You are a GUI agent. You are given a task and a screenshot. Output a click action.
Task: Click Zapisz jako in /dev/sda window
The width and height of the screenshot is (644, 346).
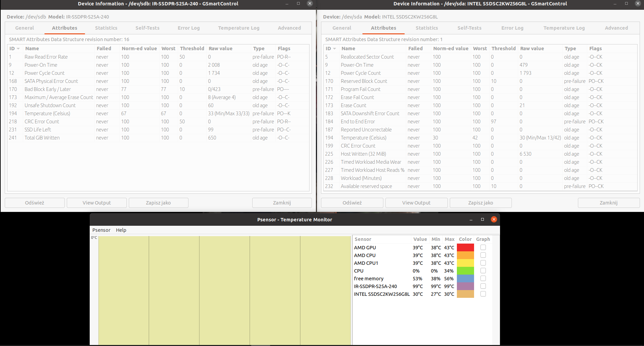click(481, 203)
